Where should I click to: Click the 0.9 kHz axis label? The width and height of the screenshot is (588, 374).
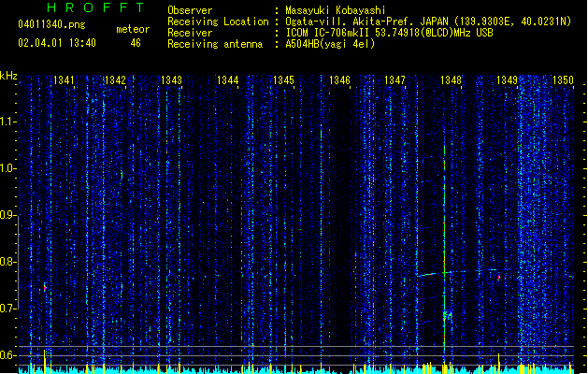7,215
